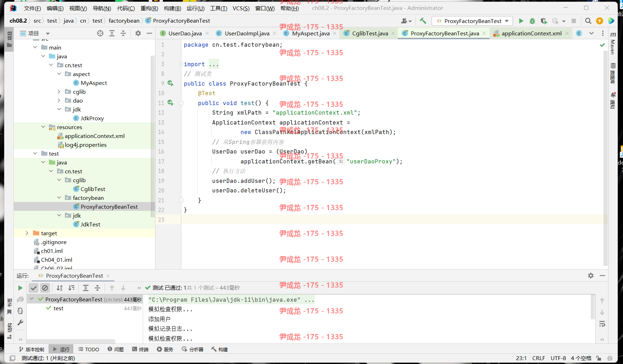The image size is (623, 364).
Task: Unfold the collapsed import block
Action: coord(181,64)
